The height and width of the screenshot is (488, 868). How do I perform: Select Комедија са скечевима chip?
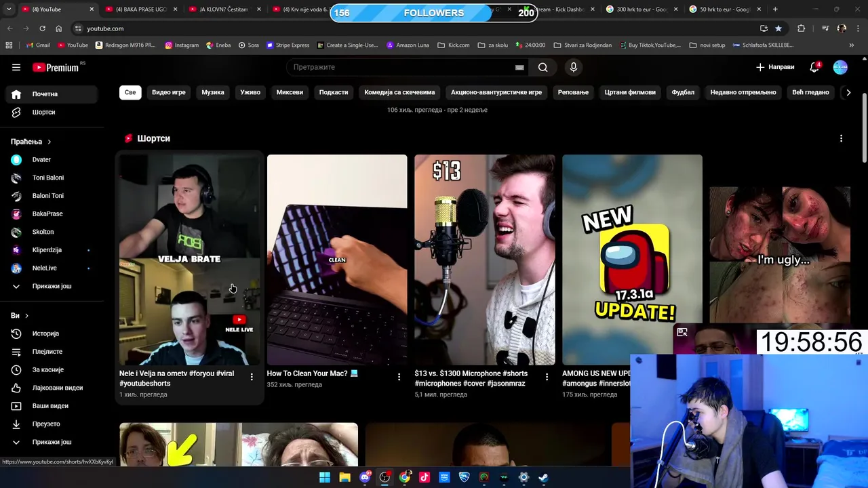(x=399, y=92)
